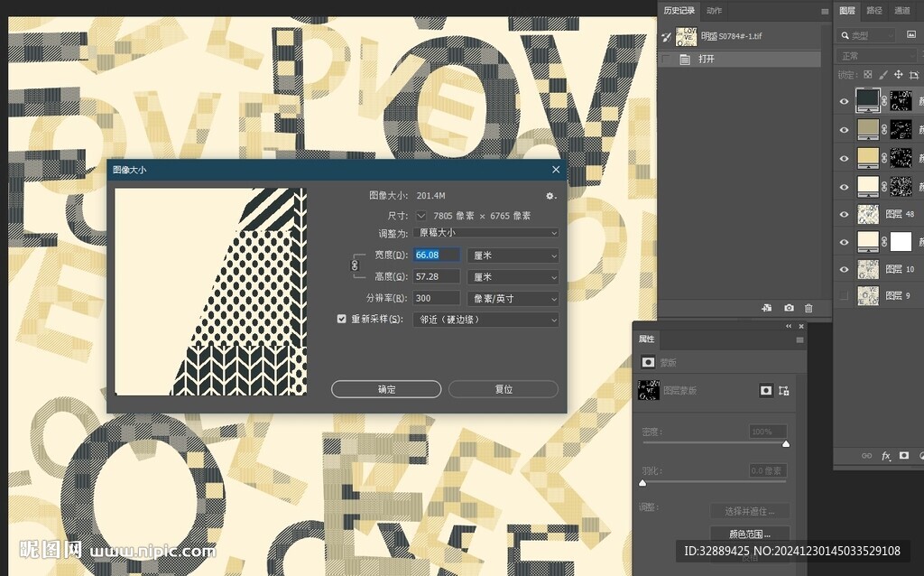Collapse Properties panel with double arrows
This screenshot has height=576, width=924.
click(x=789, y=326)
